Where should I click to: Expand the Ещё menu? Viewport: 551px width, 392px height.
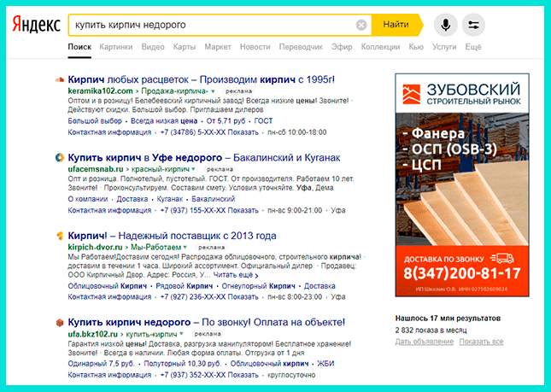point(473,47)
